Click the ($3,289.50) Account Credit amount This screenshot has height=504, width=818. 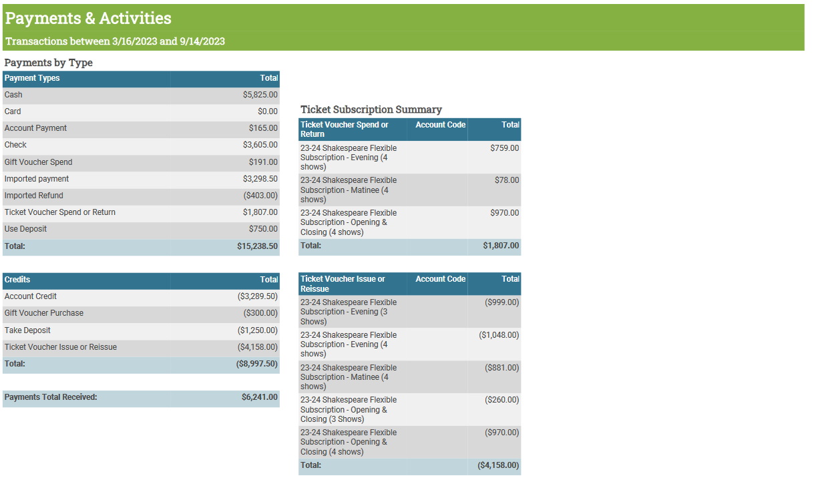point(258,296)
